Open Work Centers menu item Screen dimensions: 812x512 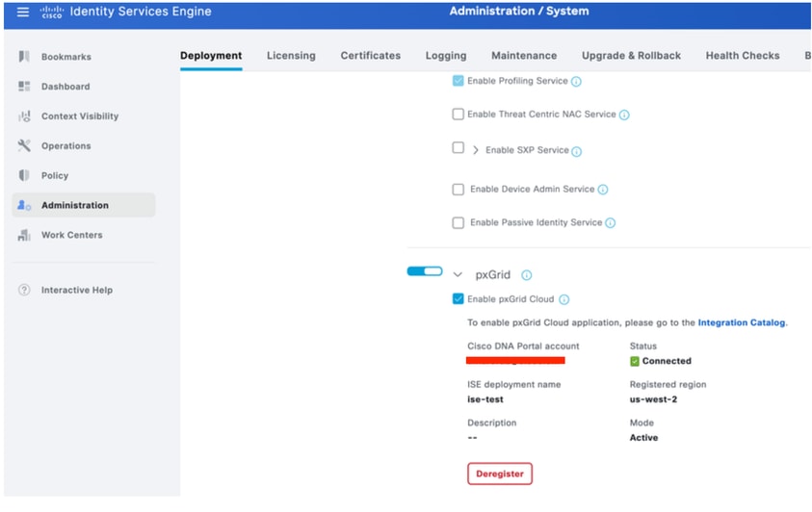(72, 235)
